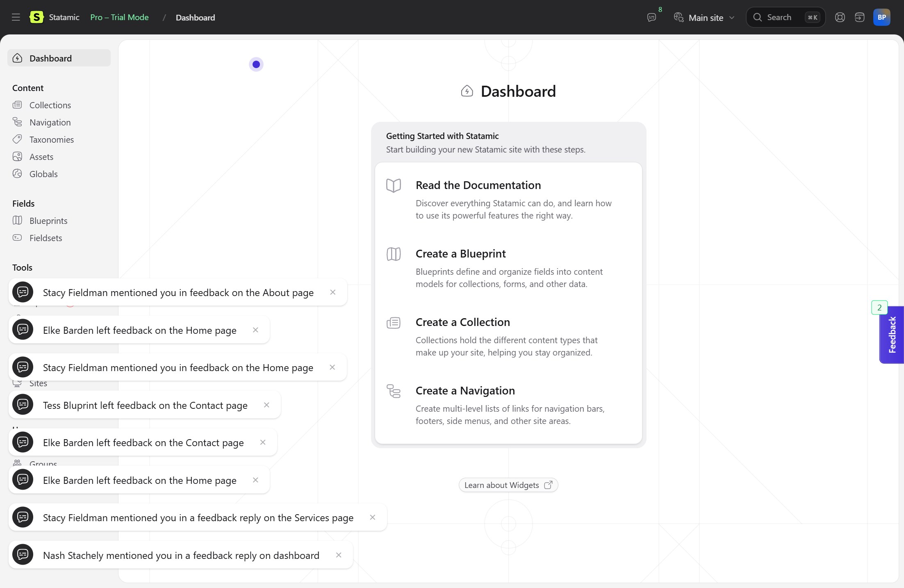This screenshot has width=904, height=588.
Task: Select Dashboard in the left sidebar
Action: pos(50,58)
